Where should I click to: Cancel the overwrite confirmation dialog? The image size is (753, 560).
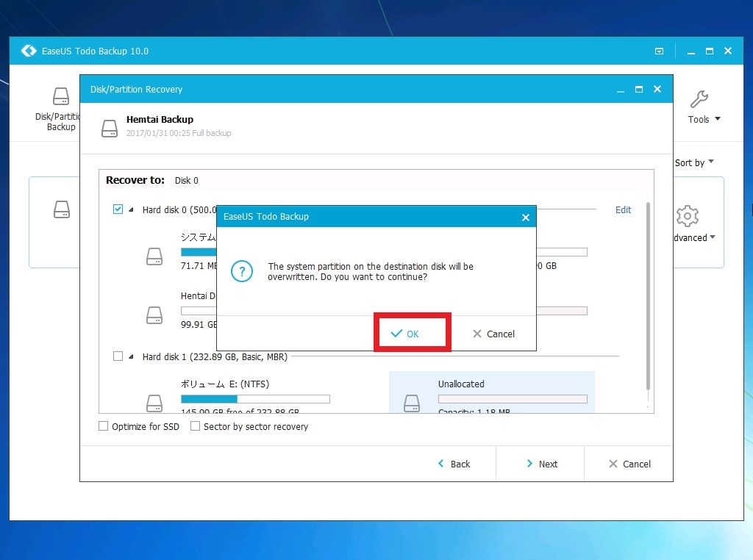pyautogui.click(x=493, y=334)
